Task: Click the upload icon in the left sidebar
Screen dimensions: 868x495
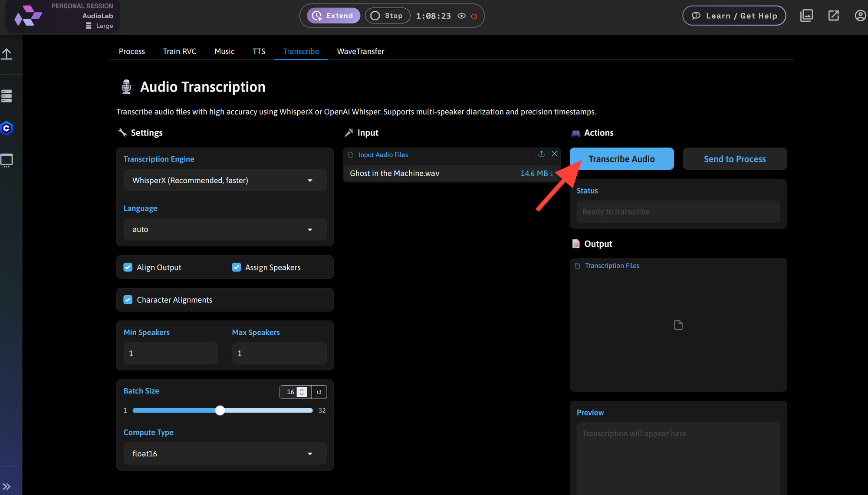Action: (7, 53)
